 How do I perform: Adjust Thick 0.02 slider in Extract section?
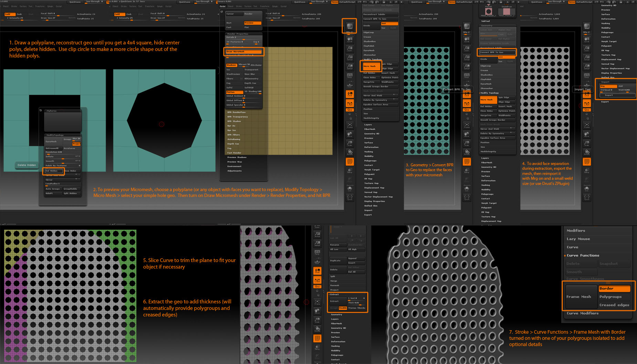356,303
